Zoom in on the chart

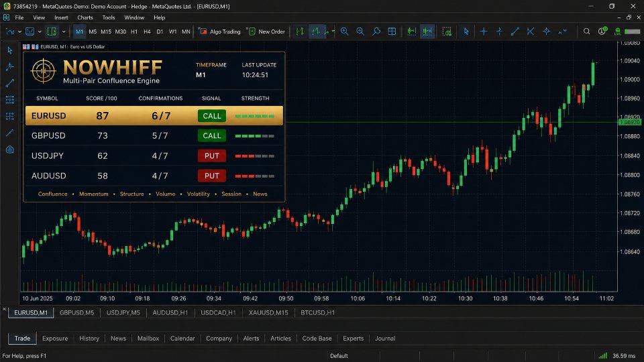pyautogui.click(x=345, y=32)
